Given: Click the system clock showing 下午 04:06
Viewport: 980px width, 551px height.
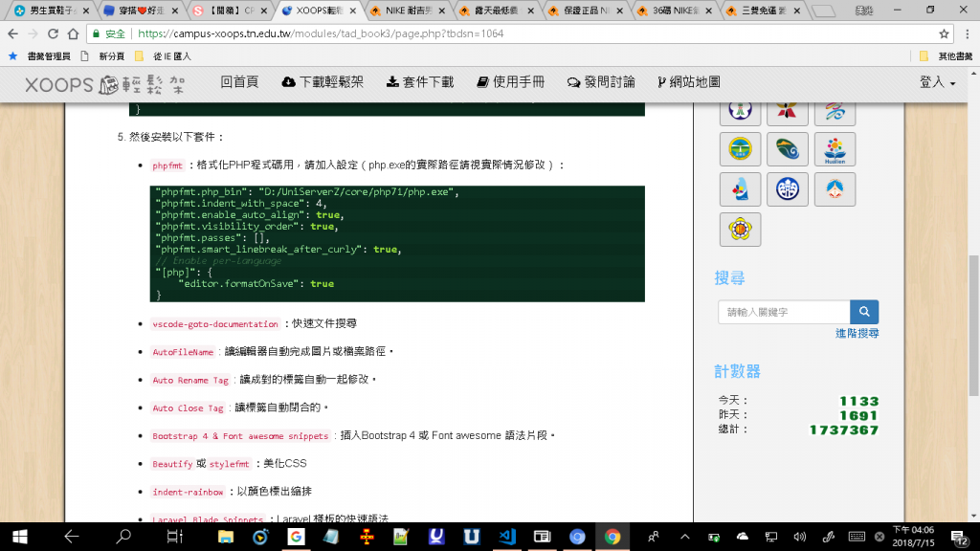Looking at the screenshot, I should click(x=913, y=537).
